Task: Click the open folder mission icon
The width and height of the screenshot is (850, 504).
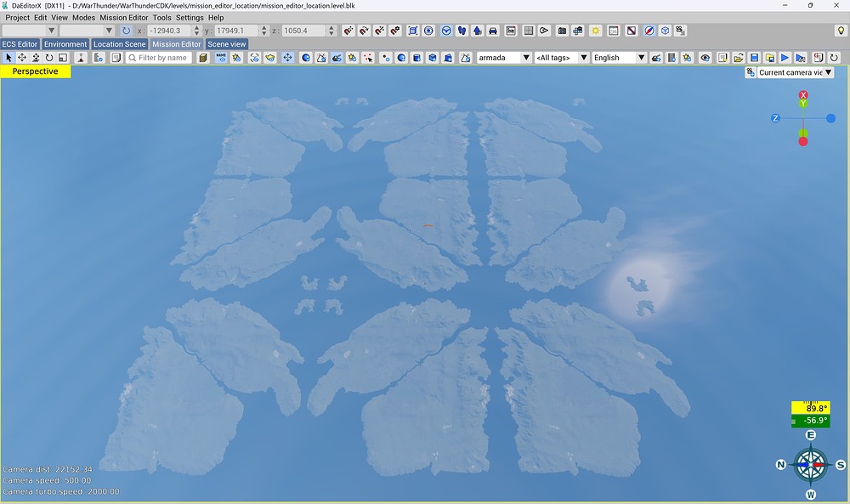Action: [x=739, y=58]
